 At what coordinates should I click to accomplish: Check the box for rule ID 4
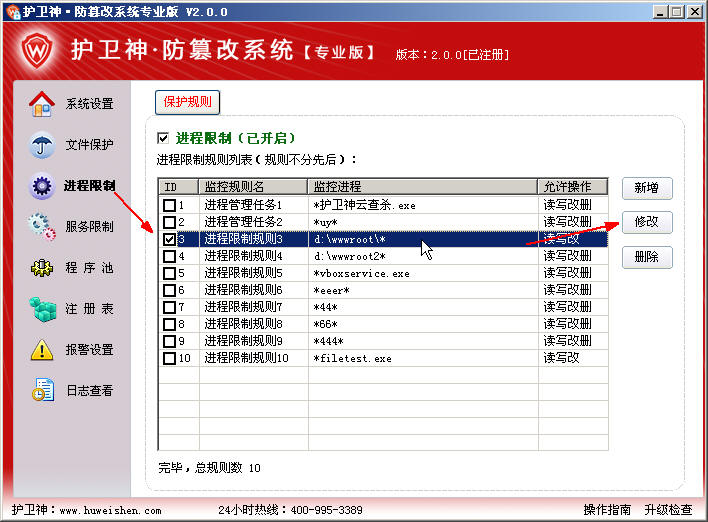click(x=169, y=256)
